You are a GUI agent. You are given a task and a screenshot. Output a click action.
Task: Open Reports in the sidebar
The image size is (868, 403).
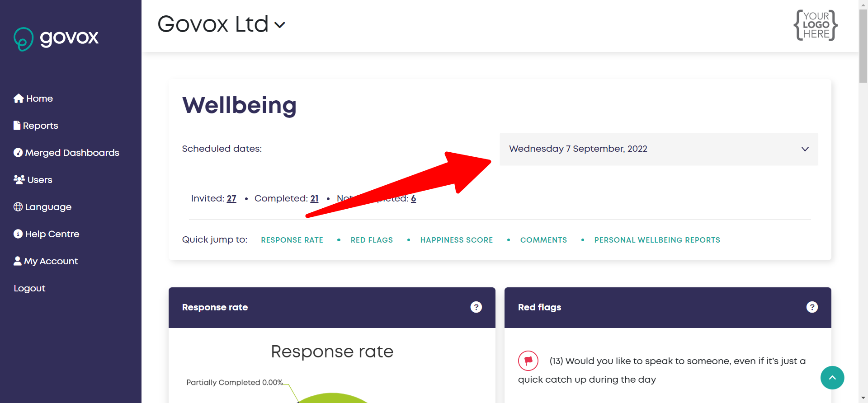click(36, 126)
